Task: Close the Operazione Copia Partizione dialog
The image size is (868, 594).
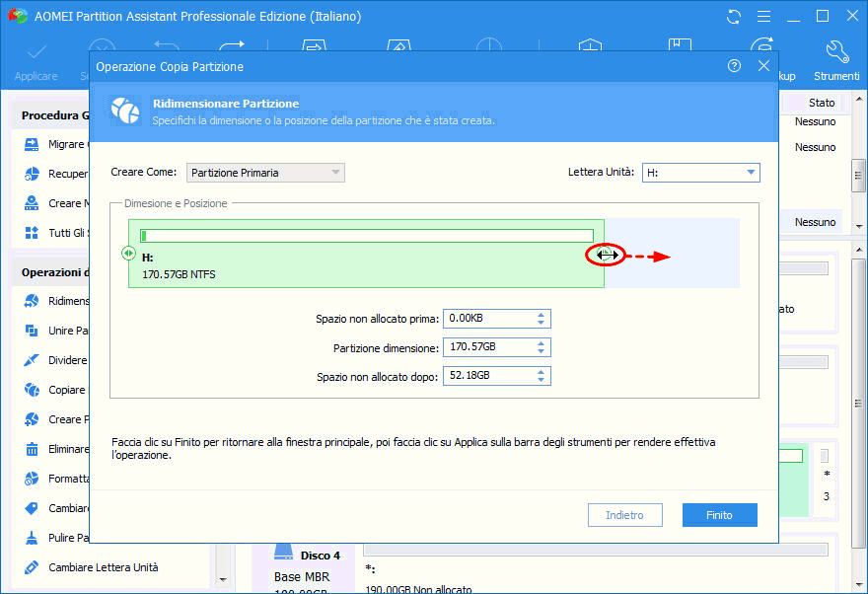Action: pyautogui.click(x=763, y=66)
